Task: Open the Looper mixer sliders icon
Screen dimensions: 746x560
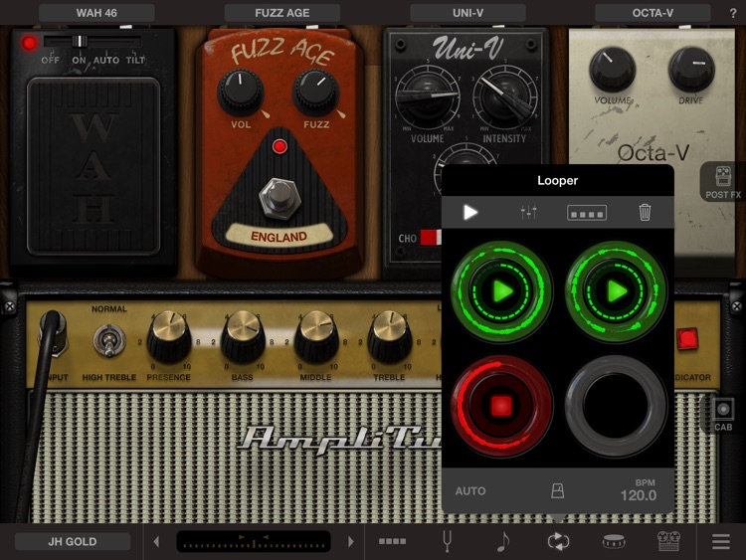Action: pyautogui.click(x=528, y=212)
